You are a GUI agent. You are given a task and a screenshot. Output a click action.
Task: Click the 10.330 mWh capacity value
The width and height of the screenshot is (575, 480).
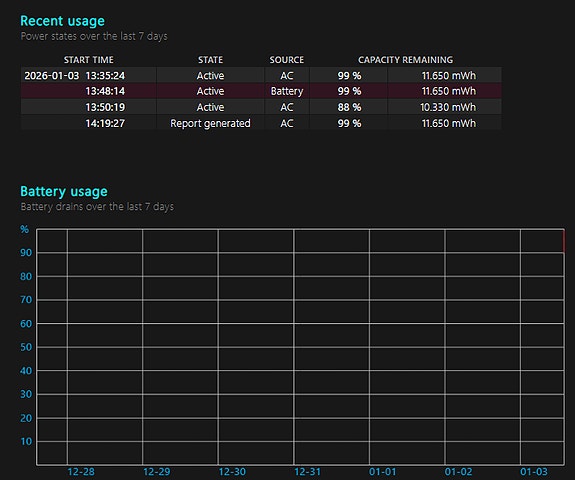tap(448, 107)
